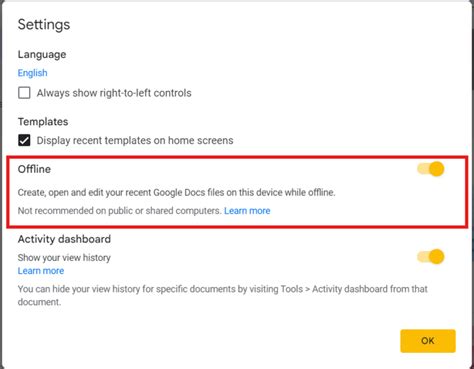This screenshot has height=369, width=474.
Task: Click the Offline section heading
Action: coord(34,169)
